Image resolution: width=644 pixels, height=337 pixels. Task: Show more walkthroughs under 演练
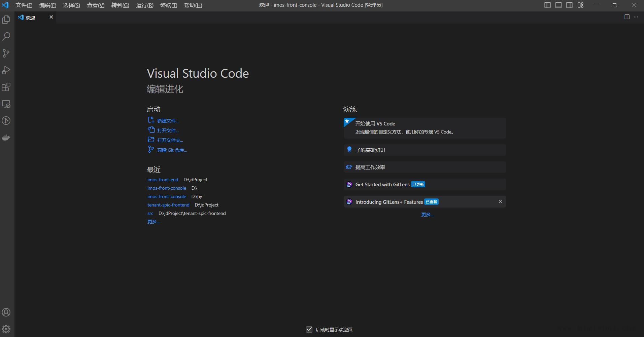427,215
